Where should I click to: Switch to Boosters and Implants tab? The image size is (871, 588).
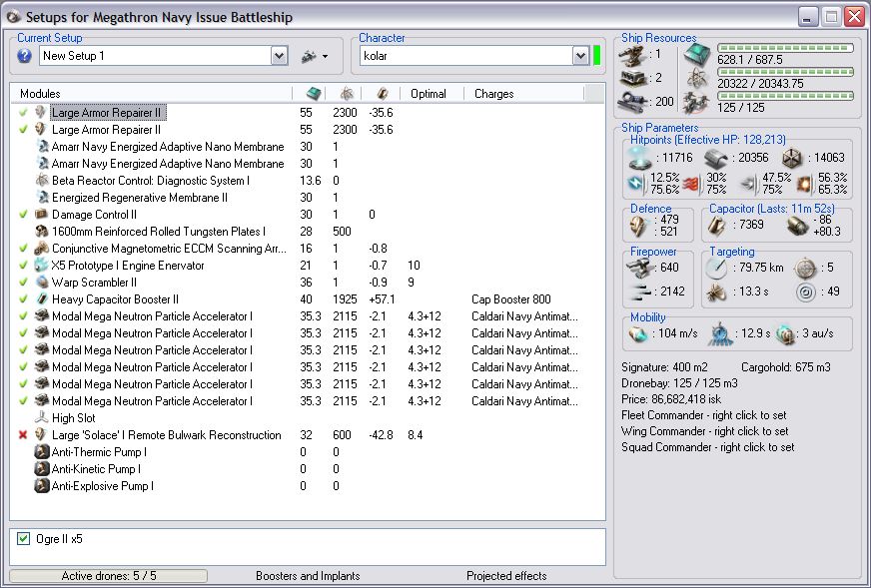[310, 576]
